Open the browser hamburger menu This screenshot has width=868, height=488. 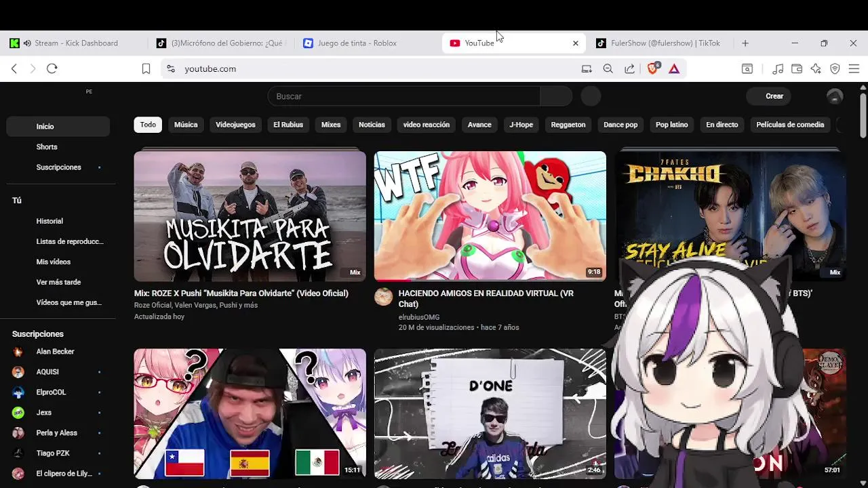(x=854, y=68)
